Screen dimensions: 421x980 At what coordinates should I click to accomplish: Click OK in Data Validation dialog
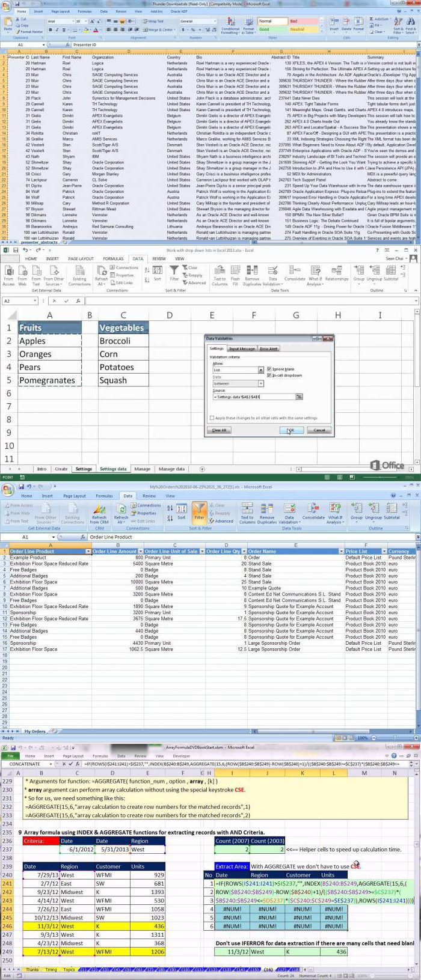(291, 430)
